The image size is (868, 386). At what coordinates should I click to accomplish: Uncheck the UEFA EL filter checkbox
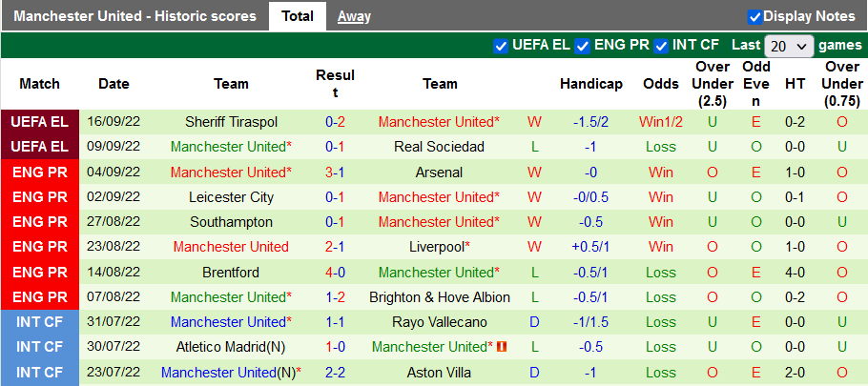pos(501,45)
